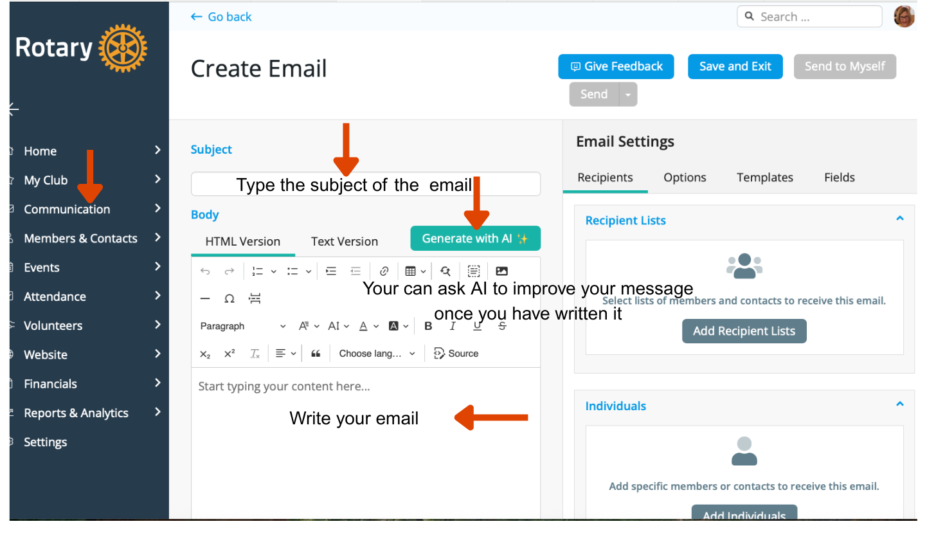Image resolution: width=927 pixels, height=560 pixels.
Task: Collapse the Individuals section
Action: [x=900, y=404]
